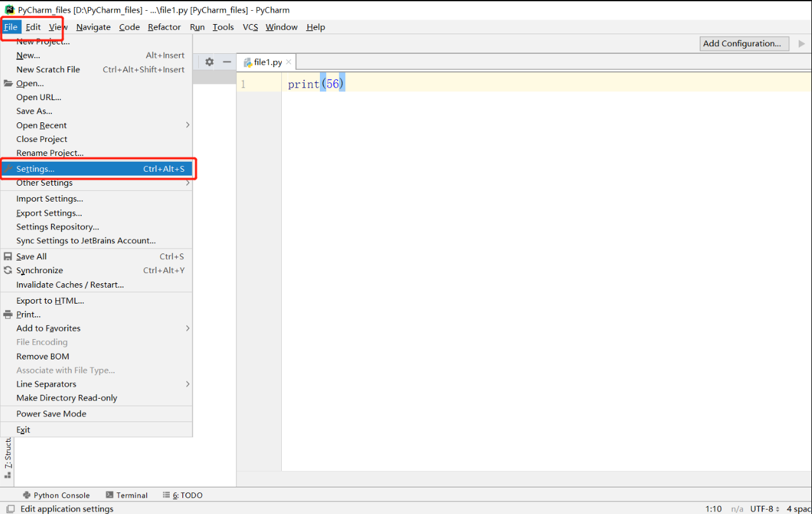The height and width of the screenshot is (514, 812).
Task: Open the Terminal tool window
Action: (127, 495)
